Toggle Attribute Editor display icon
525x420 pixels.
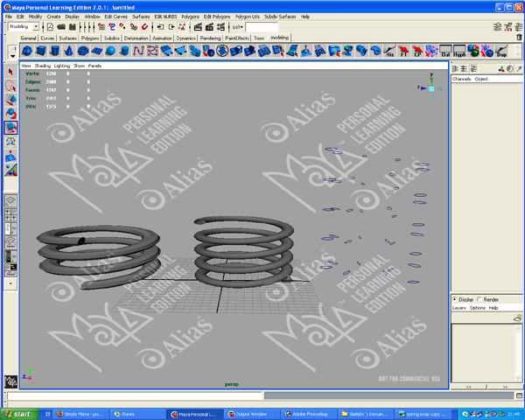(498, 27)
